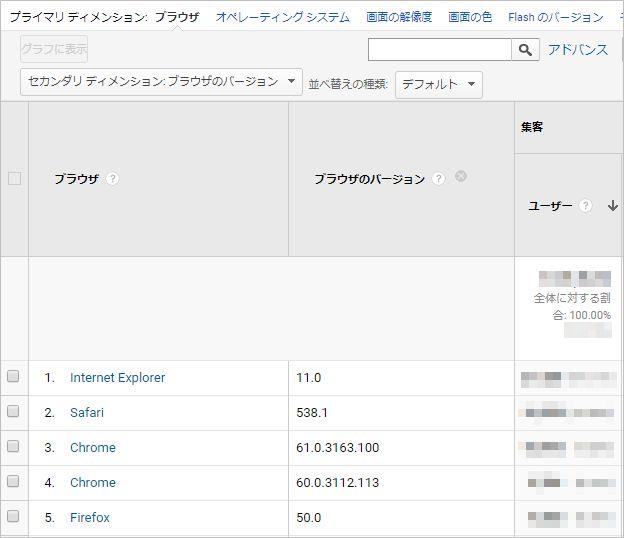Viewport: 624px width, 538px height.
Task: Open Chrome link in row 4
Action: (x=93, y=483)
